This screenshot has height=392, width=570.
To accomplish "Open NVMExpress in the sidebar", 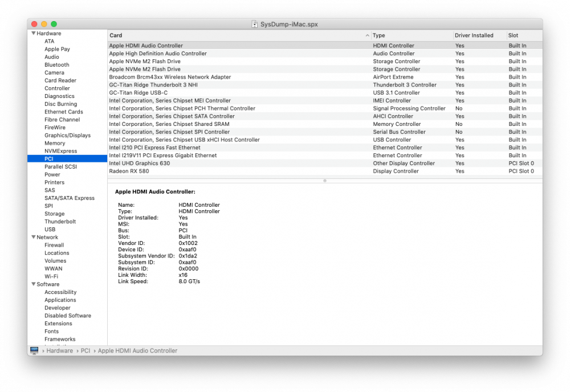I will coord(61,151).
